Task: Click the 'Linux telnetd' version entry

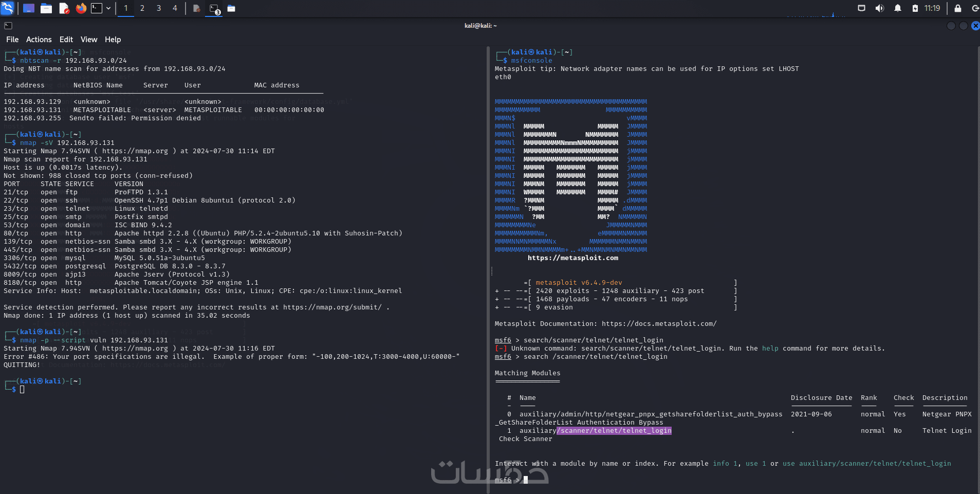Action: pyautogui.click(x=141, y=209)
